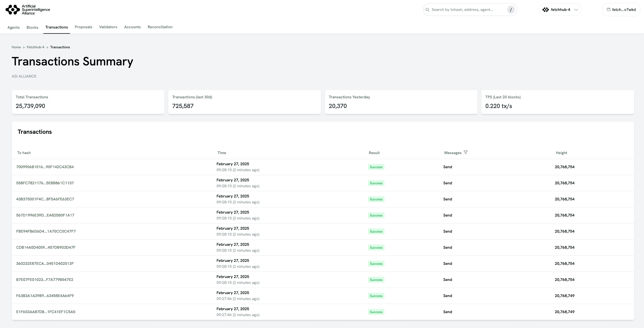Open the Validators tab
Screen dimensions: 644x328
click(108, 27)
